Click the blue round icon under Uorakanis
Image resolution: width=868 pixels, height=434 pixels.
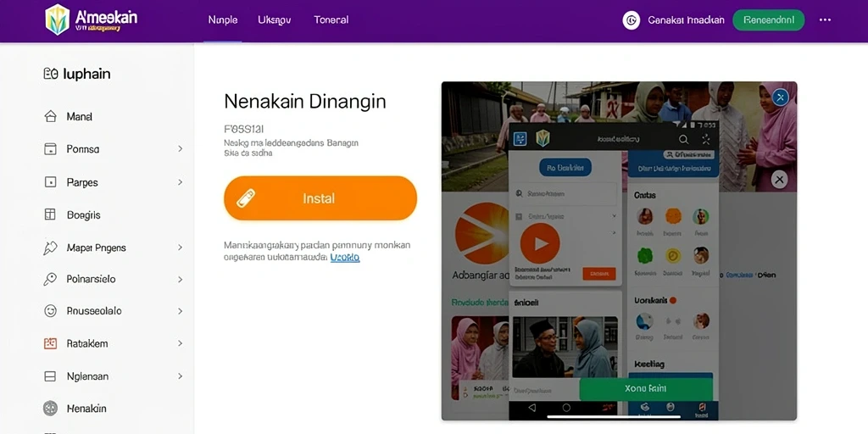[x=644, y=321]
